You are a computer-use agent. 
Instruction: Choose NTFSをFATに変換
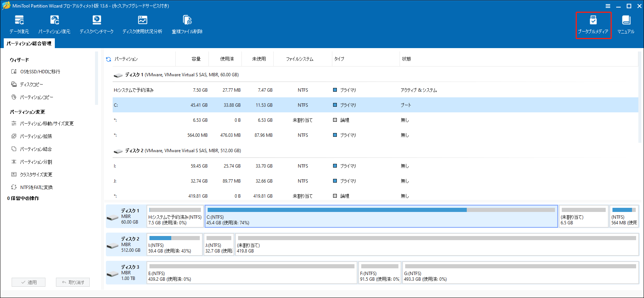click(x=32, y=187)
